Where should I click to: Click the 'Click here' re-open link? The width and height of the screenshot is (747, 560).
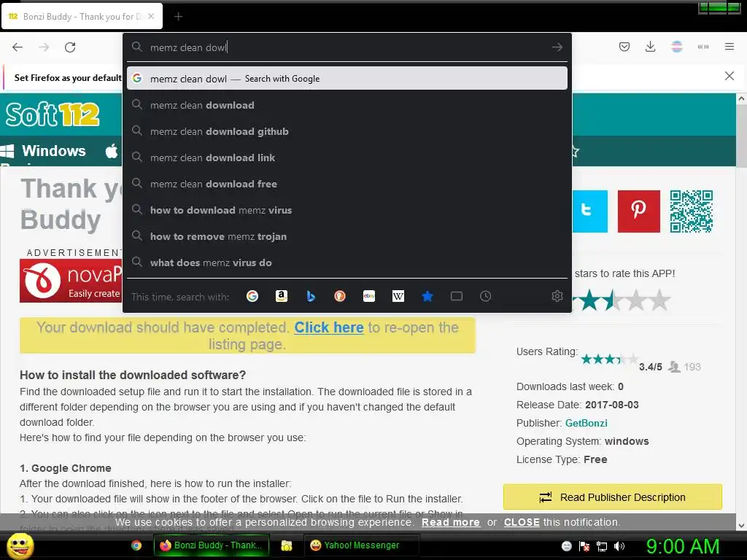(329, 327)
